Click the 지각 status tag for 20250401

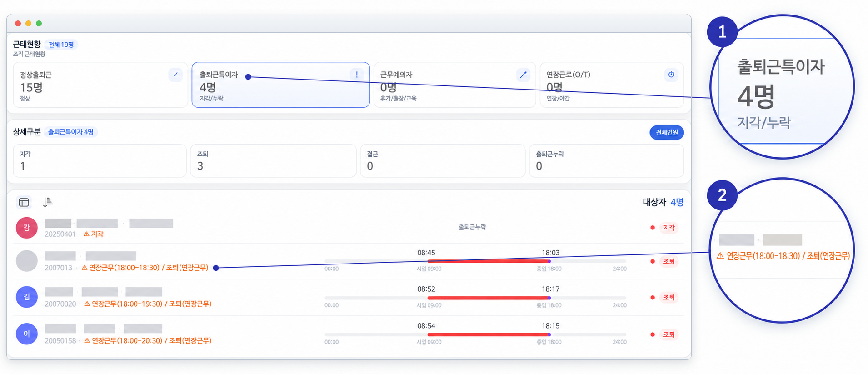click(668, 228)
